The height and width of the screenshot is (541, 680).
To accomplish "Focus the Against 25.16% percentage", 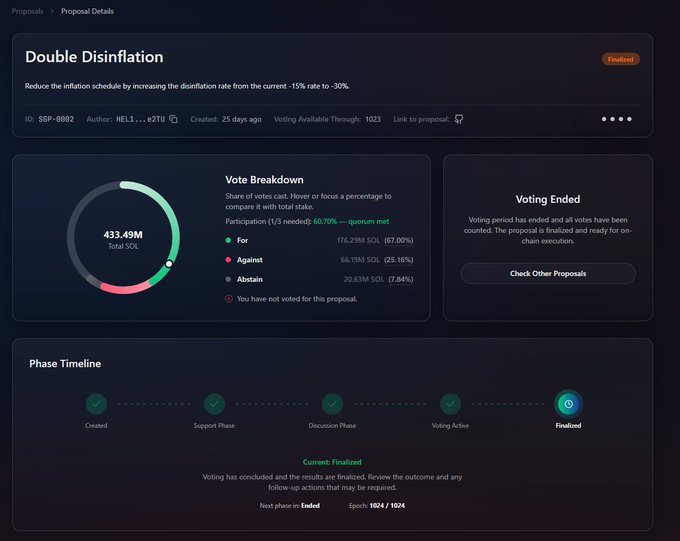I will tap(399, 260).
